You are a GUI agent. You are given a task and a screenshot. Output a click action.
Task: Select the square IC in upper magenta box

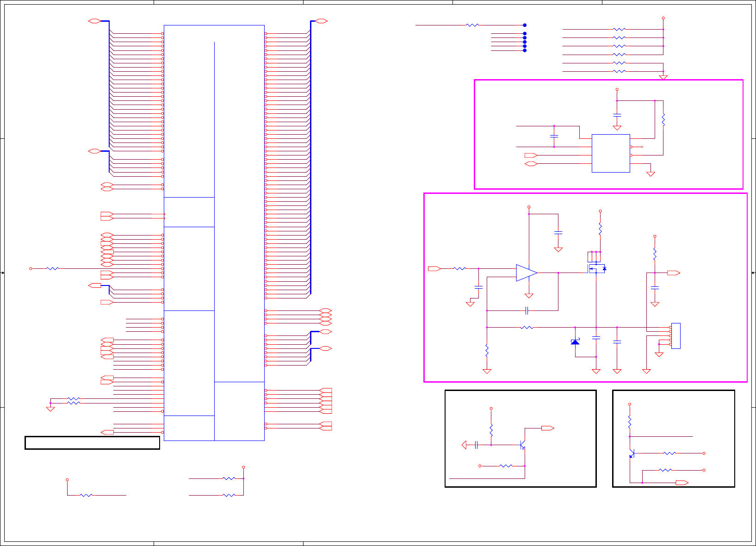tap(611, 153)
